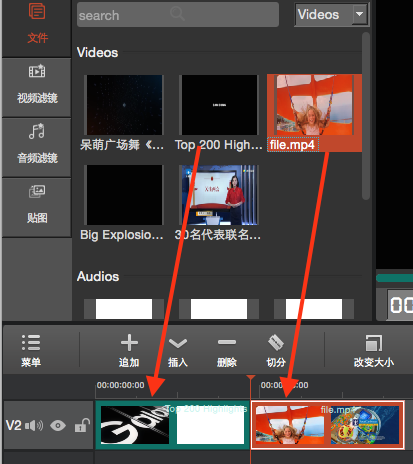Click the 切分 split razor icon
The image size is (413, 464).
point(276,342)
